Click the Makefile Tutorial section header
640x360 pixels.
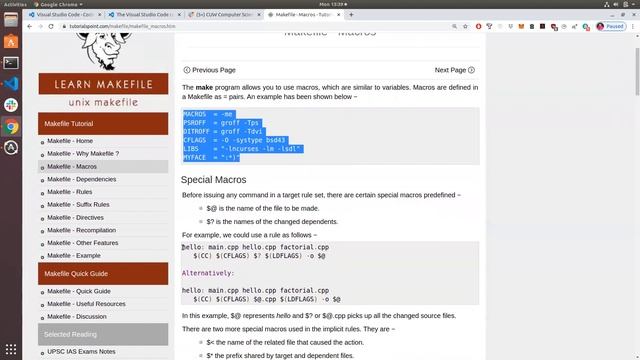(103, 124)
